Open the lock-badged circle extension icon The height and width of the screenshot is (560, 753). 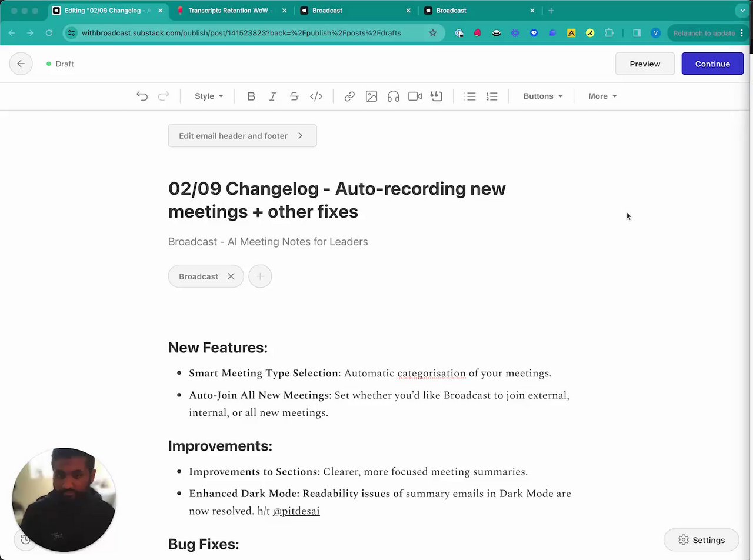coord(459,33)
